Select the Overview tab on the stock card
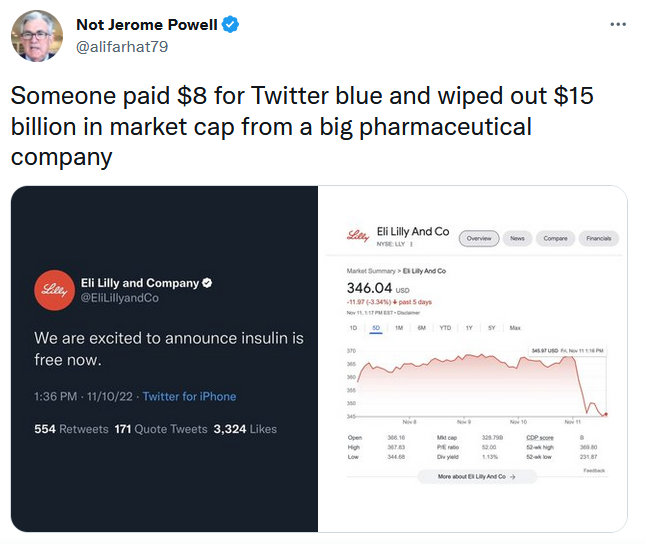This screenshot has height=544, width=646. pyautogui.click(x=481, y=238)
